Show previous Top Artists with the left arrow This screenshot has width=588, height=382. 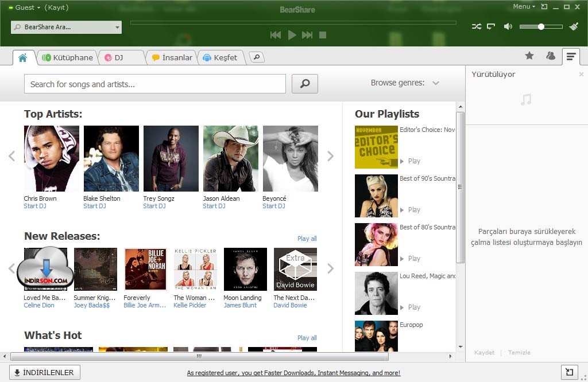point(11,156)
